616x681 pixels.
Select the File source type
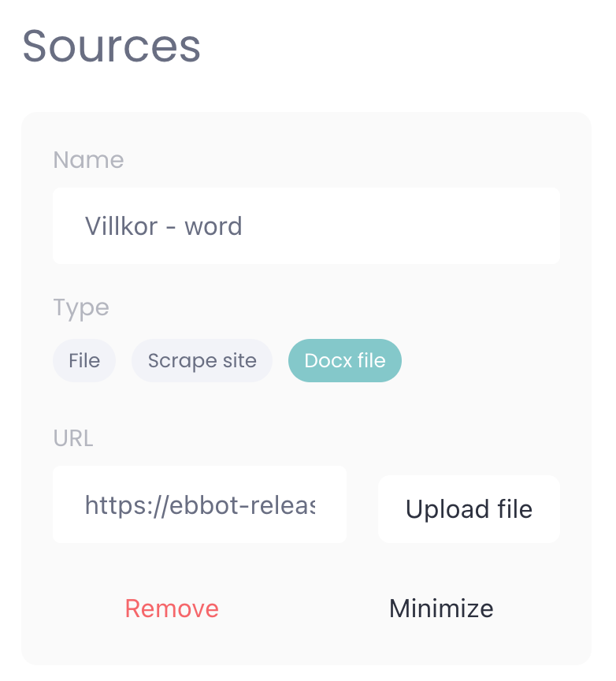[84, 361]
